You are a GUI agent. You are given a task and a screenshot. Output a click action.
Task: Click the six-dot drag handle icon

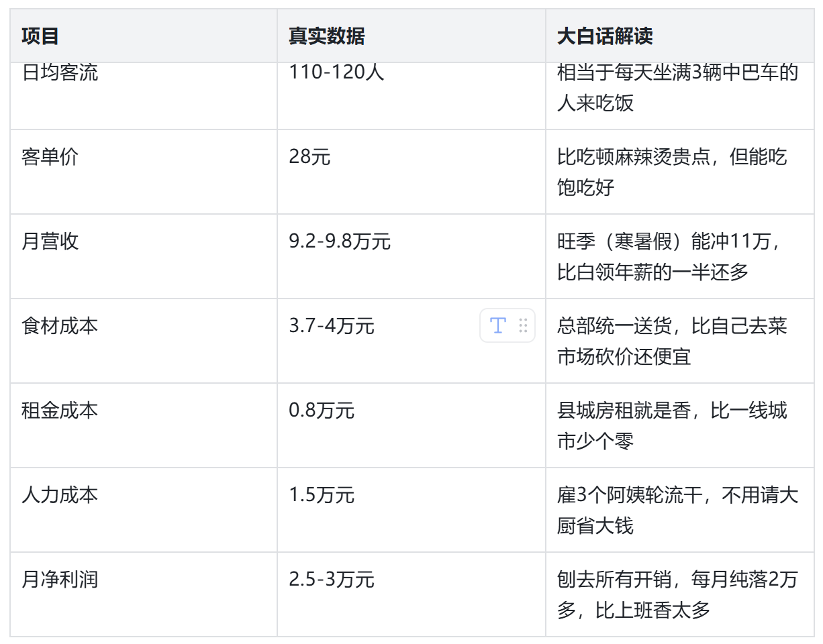pos(524,326)
